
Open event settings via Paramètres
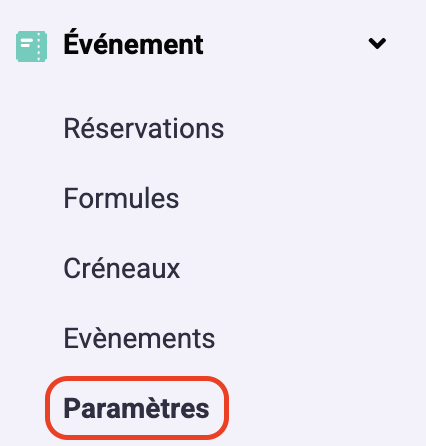(137, 408)
